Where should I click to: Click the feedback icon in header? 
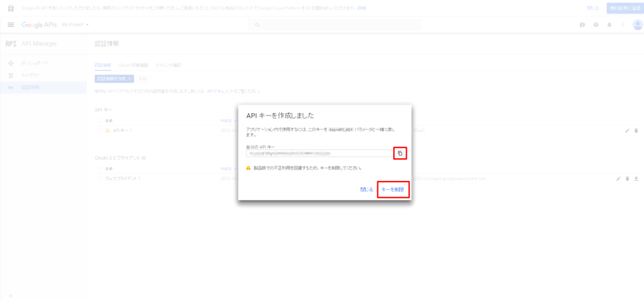pos(582,24)
